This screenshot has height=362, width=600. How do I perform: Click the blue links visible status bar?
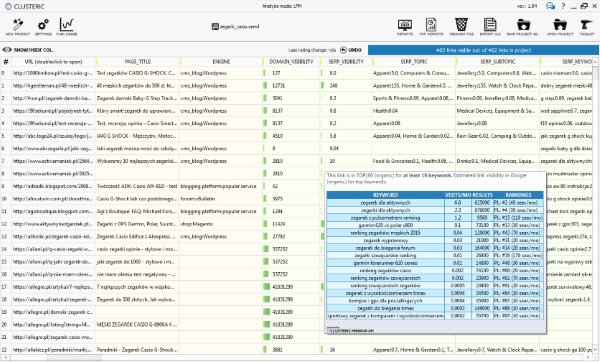[x=483, y=50]
